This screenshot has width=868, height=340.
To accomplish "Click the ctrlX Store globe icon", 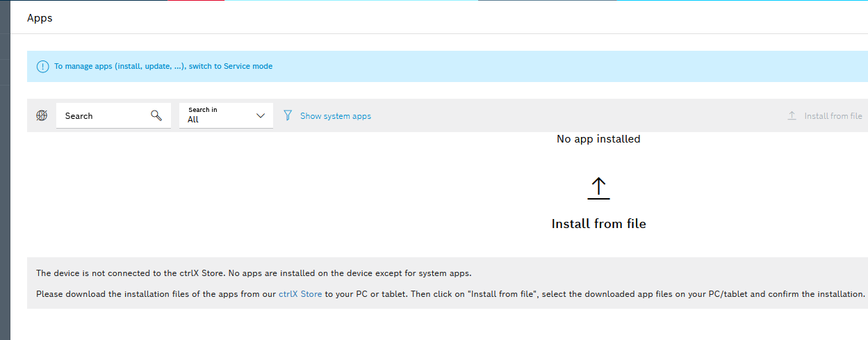I will click(x=42, y=116).
